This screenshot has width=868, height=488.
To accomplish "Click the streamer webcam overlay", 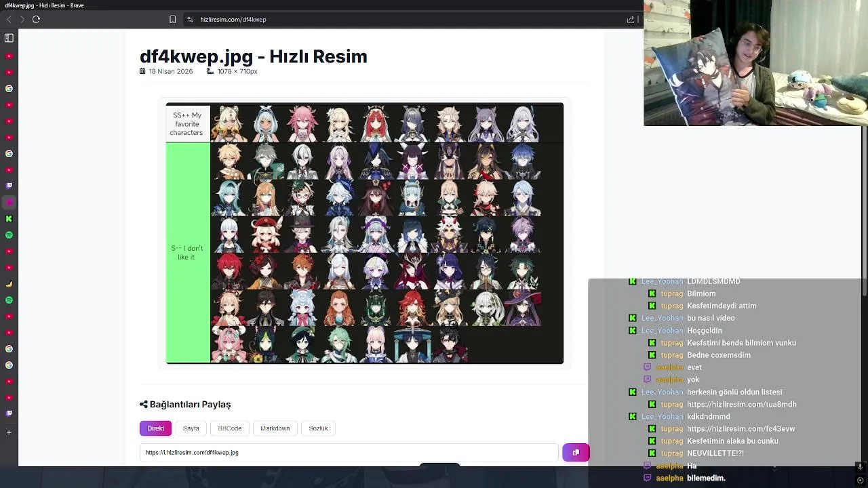I will [x=755, y=63].
